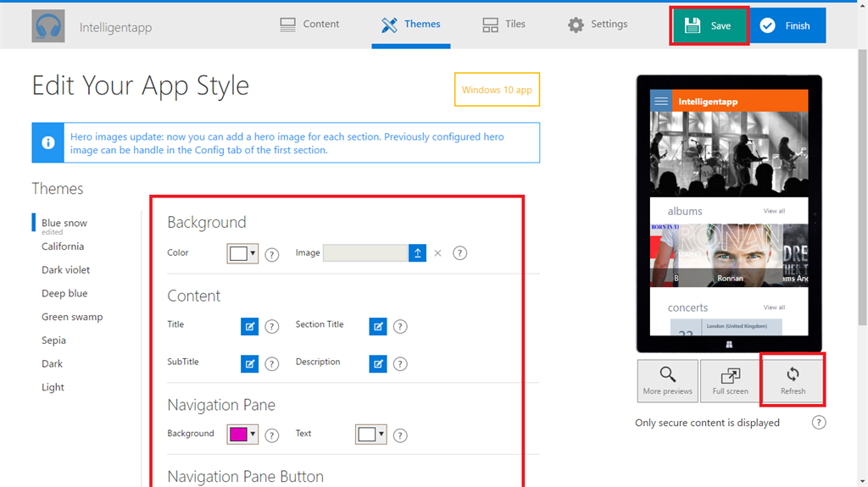Expand Navigation Pane Text color dropdown arrow
The image size is (868, 487).
[x=381, y=434]
